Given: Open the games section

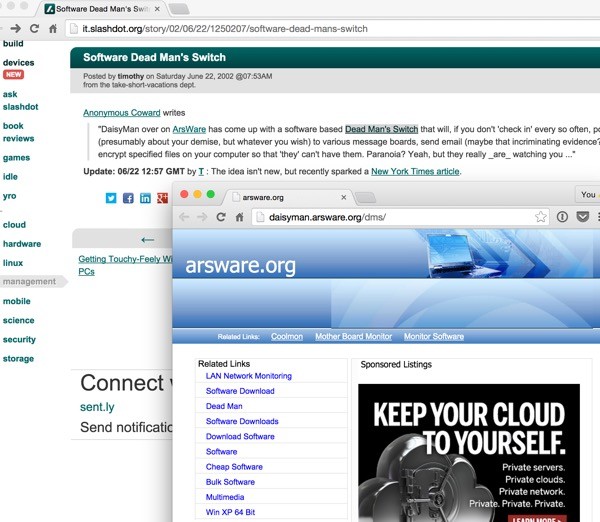Looking at the screenshot, I should point(16,158).
